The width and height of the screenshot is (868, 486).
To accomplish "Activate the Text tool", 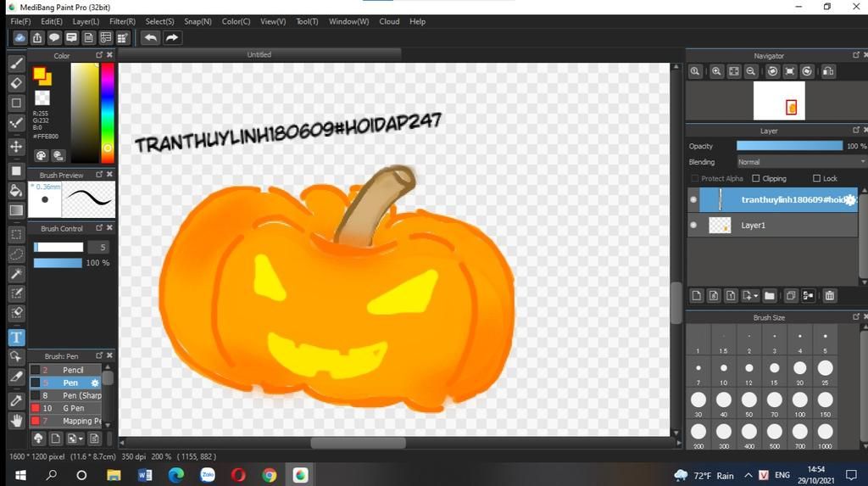I will tap(17, 338).
